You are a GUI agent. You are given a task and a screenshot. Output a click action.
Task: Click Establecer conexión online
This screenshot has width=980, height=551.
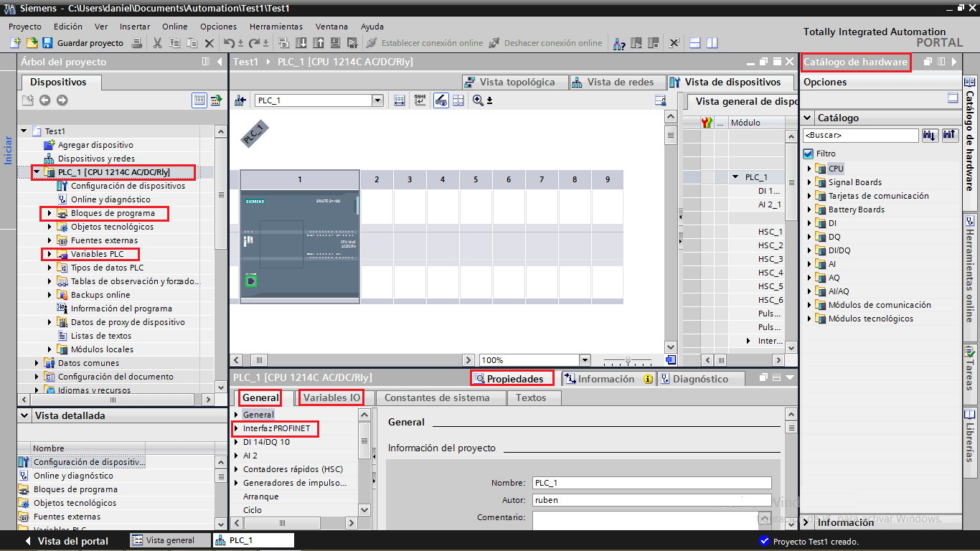coord(425,43)
